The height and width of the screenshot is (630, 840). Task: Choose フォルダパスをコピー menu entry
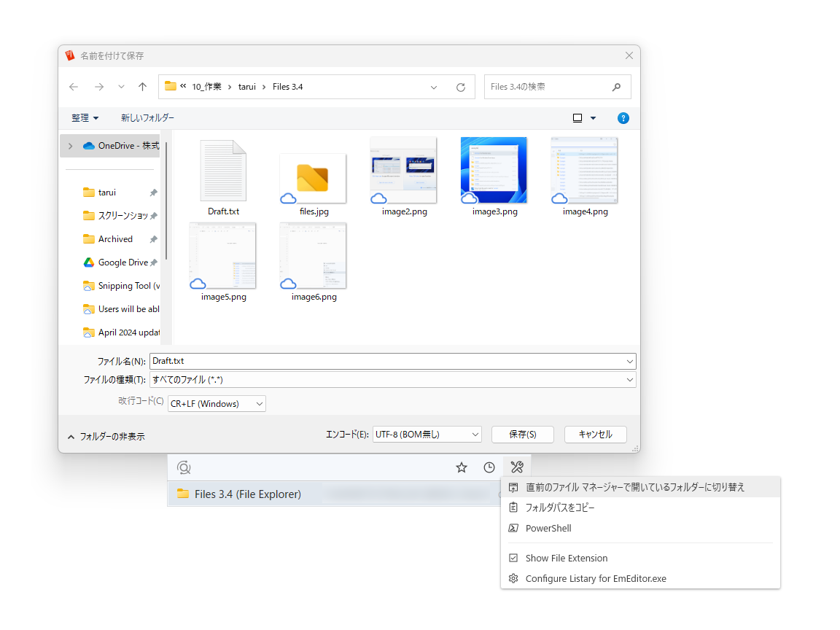pos(640,507)
